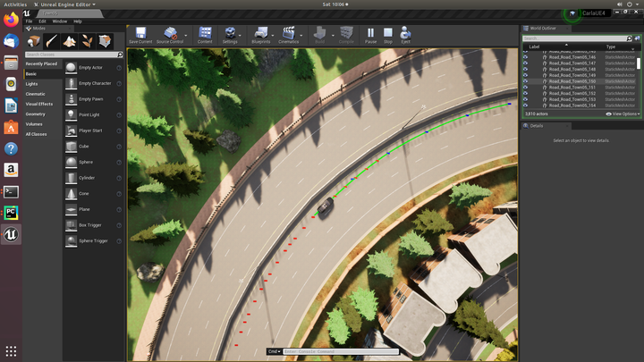Hide Road_Road_Town05_147 with its eye icon
Viewport: 644px width, 362px height.
pos(525,63)
